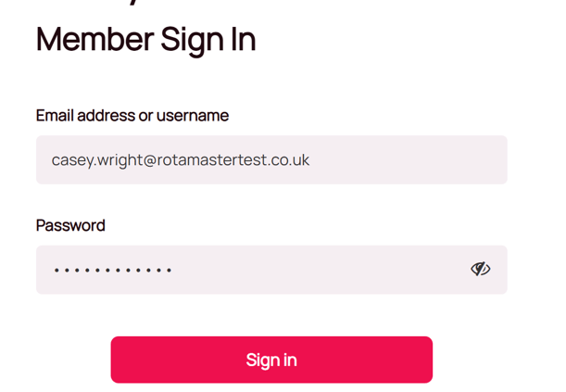The height and width of the screenshot is (392, 566).
Task: Select the field containing rotamastertest.co.uk address
Action: pos(271,160)
